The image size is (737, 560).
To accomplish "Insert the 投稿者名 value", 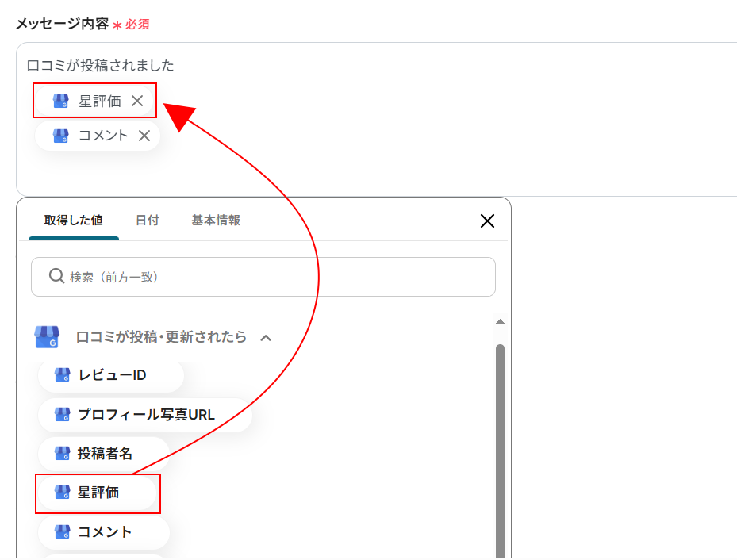I will click(104, 454).
